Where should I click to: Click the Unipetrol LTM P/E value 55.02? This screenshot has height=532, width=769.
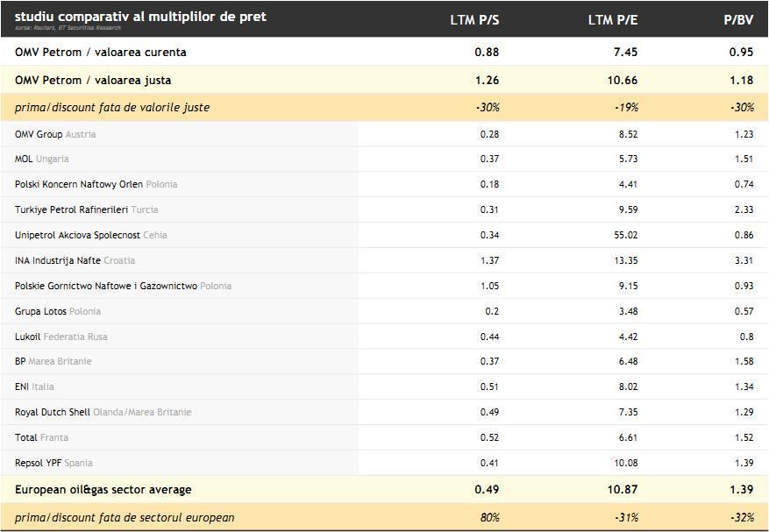(x=626, y=235)
